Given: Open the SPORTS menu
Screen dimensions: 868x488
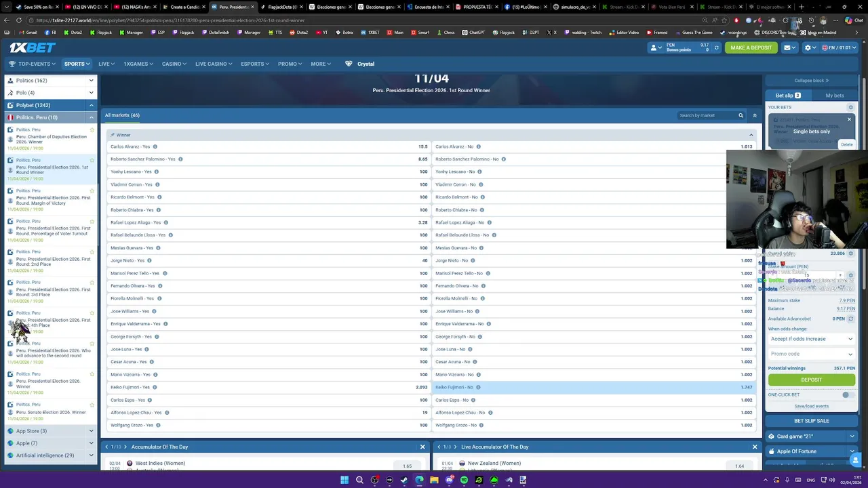Looking at the screenshot, I should pos(77,64).
